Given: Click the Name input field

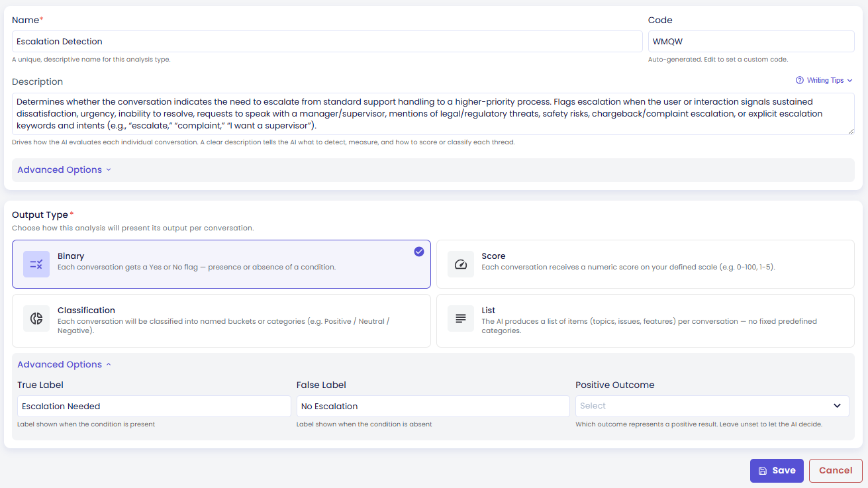Looking at the screenshot, I should click(327, 41).
